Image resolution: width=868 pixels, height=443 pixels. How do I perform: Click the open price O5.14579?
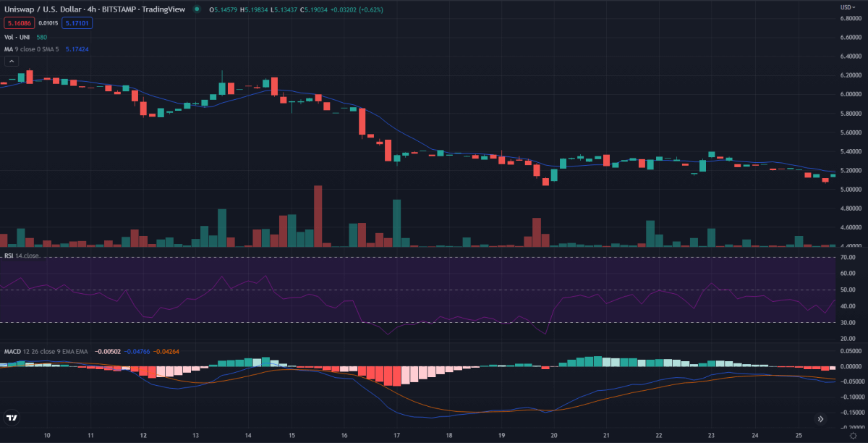pos(223,9)
